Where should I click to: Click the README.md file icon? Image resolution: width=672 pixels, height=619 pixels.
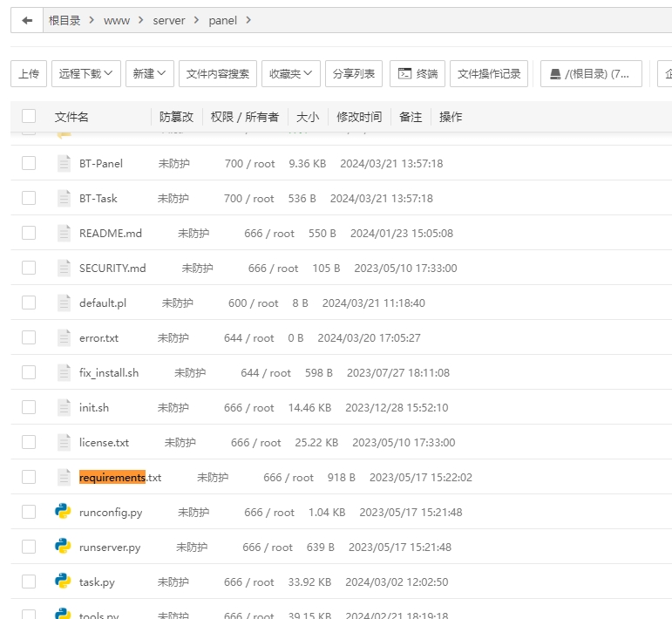coord(64,233)
